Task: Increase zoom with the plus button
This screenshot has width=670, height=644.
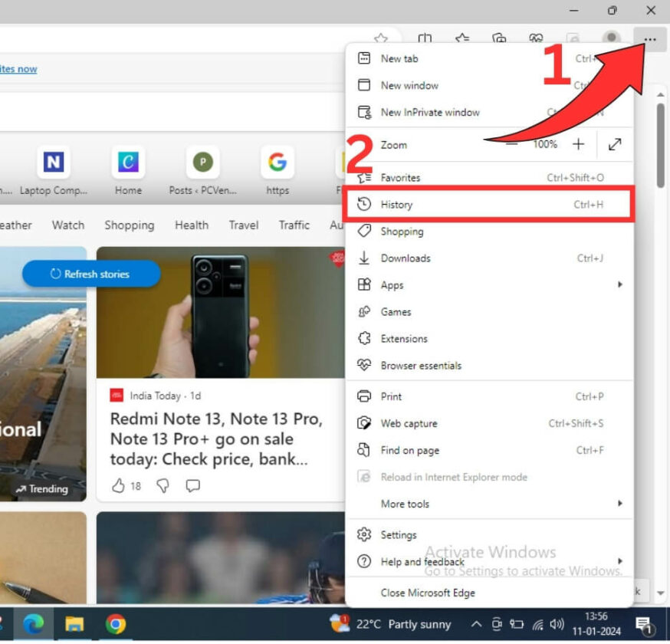Action: 578,144
